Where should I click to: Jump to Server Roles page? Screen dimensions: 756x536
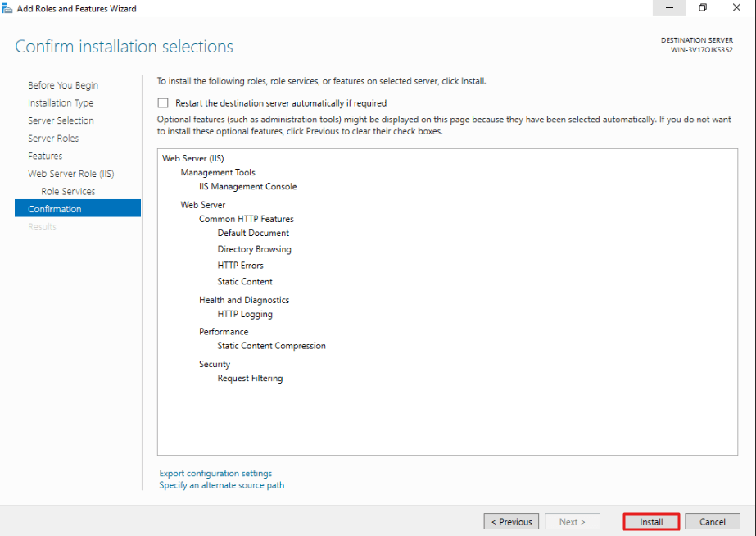tap(53, 139)
